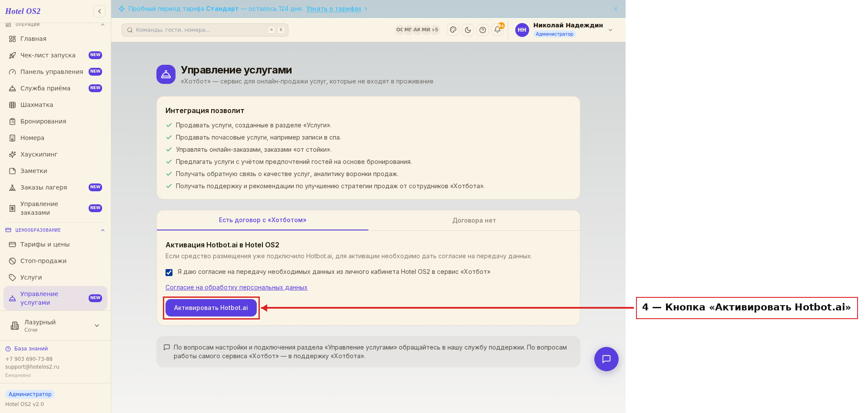Image resolution: width=868 pixels, height=413 pixels.
Task: Click the Hotel OS2 logo
Action: [x=23, y=11]
